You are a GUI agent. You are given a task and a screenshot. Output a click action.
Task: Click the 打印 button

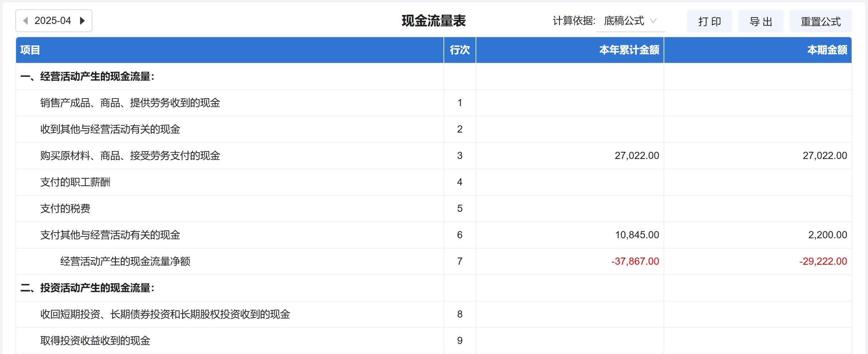pos(709,21)
